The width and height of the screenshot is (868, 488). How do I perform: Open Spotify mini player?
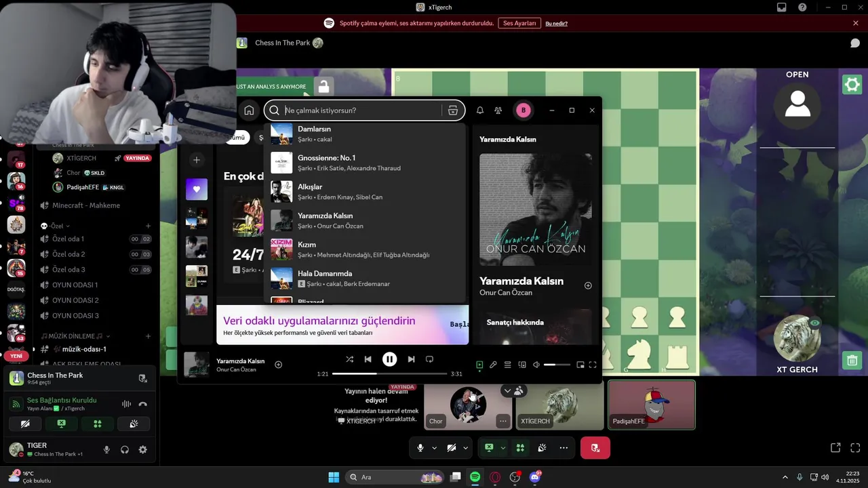(x=580, y=365)
